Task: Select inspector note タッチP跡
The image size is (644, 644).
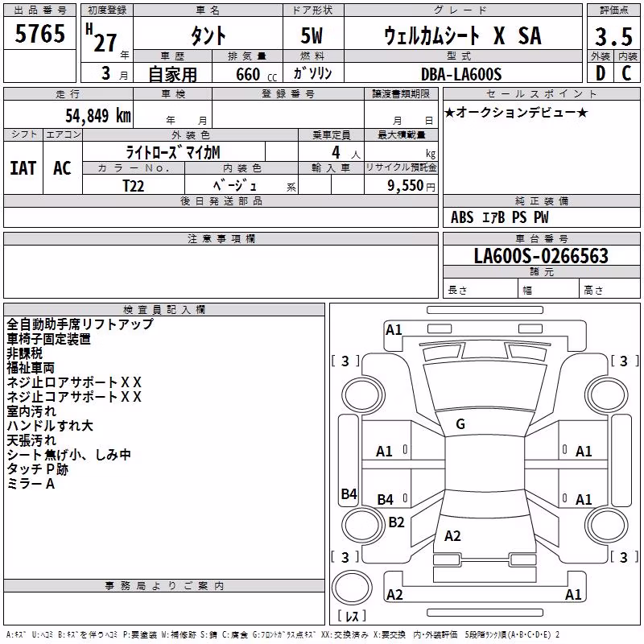Action: 37,469
